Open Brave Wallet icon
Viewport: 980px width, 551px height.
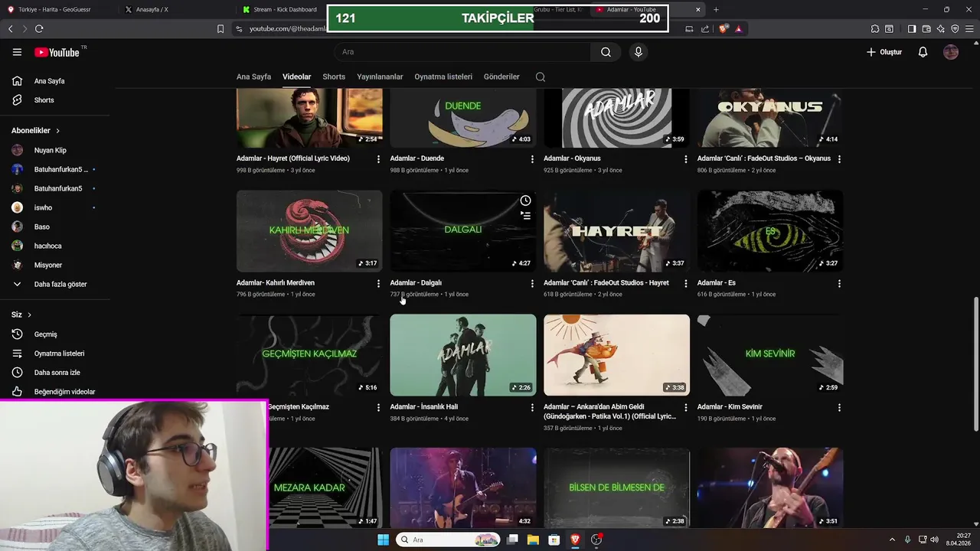(926, 28)
